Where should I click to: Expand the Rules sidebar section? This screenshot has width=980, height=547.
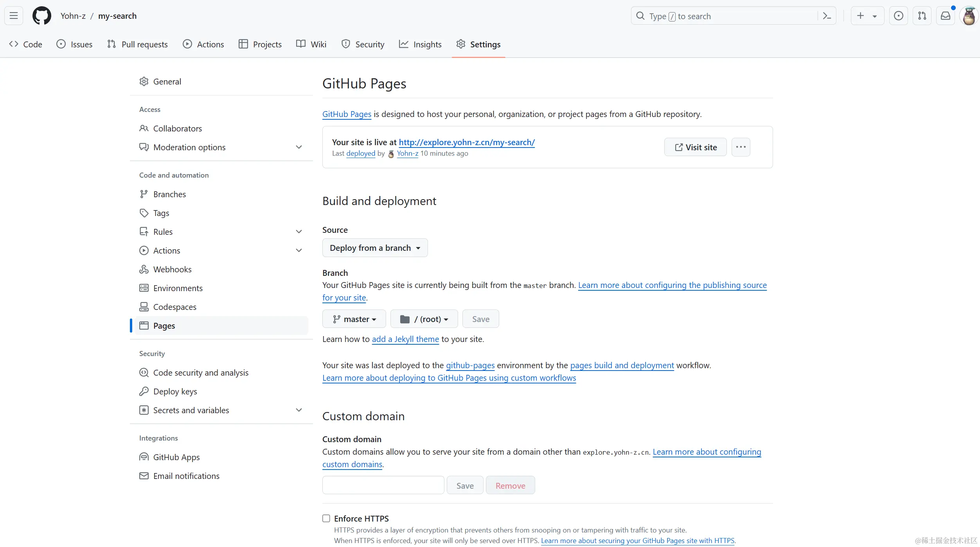point(299,232)
